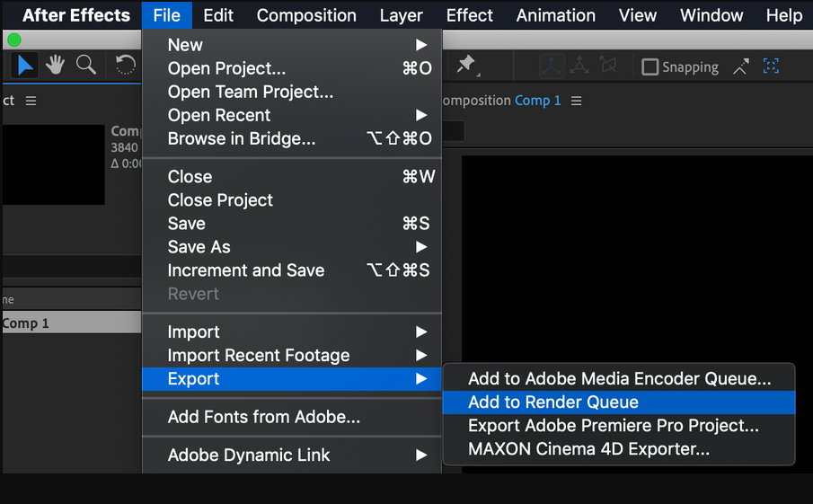Screen dimensions: 813x504
Task: Toggle the bounding-box snap icon at toolbar end
Action: tap(771, 66)
